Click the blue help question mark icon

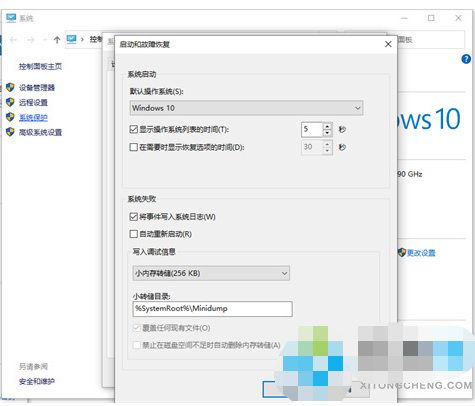[x=466, y=59]
